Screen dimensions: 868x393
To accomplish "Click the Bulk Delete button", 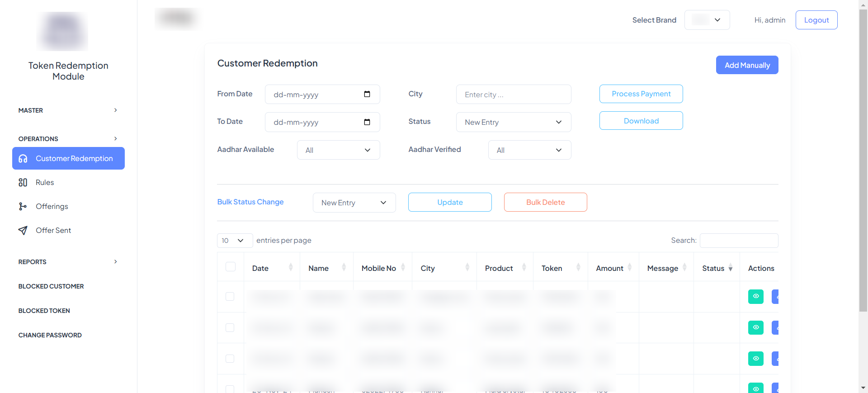I will 545,202.
